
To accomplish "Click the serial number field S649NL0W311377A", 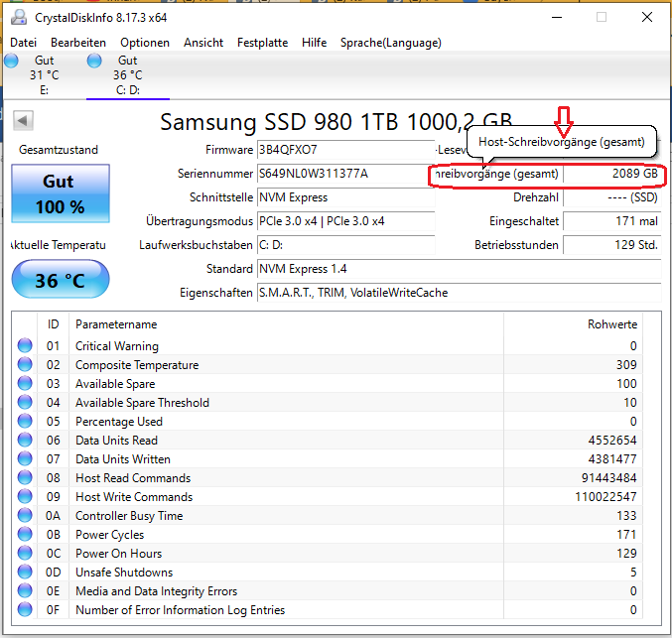I will [x=345, y=174].
